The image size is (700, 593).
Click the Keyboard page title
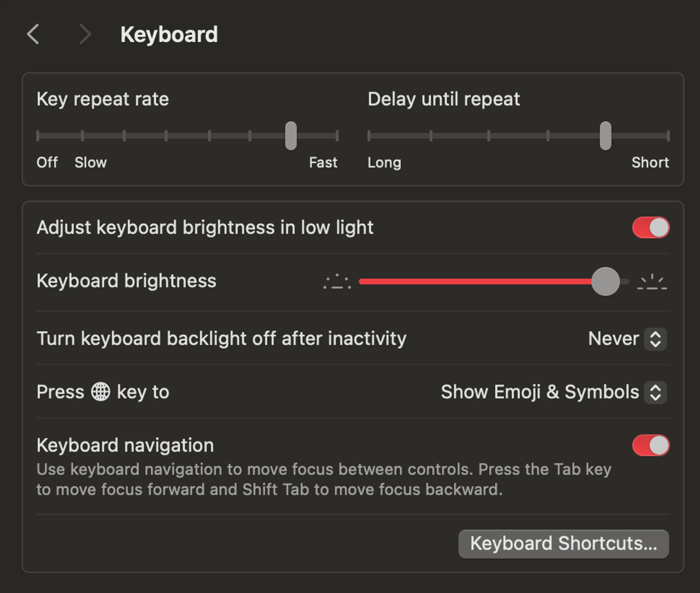coord(169,34)
